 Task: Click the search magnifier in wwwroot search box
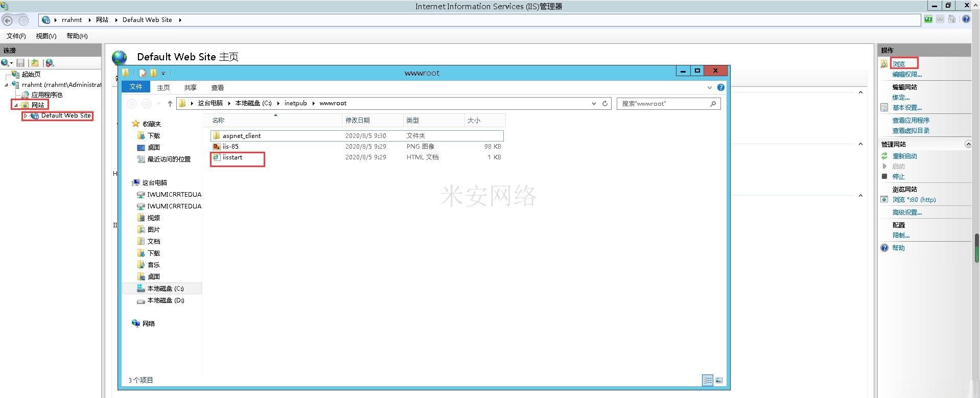[x=713, y=104]
